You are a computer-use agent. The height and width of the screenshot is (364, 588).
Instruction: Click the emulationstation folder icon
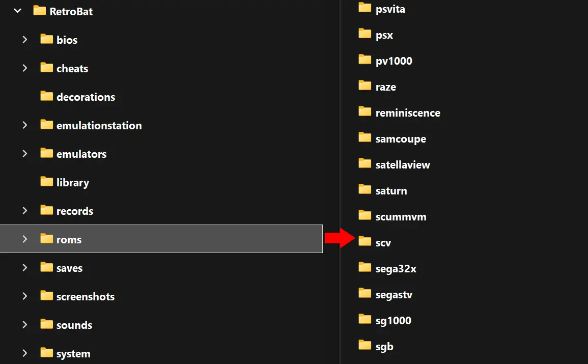46,124
